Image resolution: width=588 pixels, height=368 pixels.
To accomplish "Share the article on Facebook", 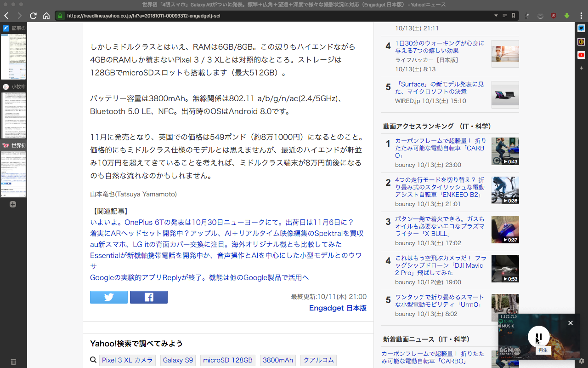I will [149, 297].
